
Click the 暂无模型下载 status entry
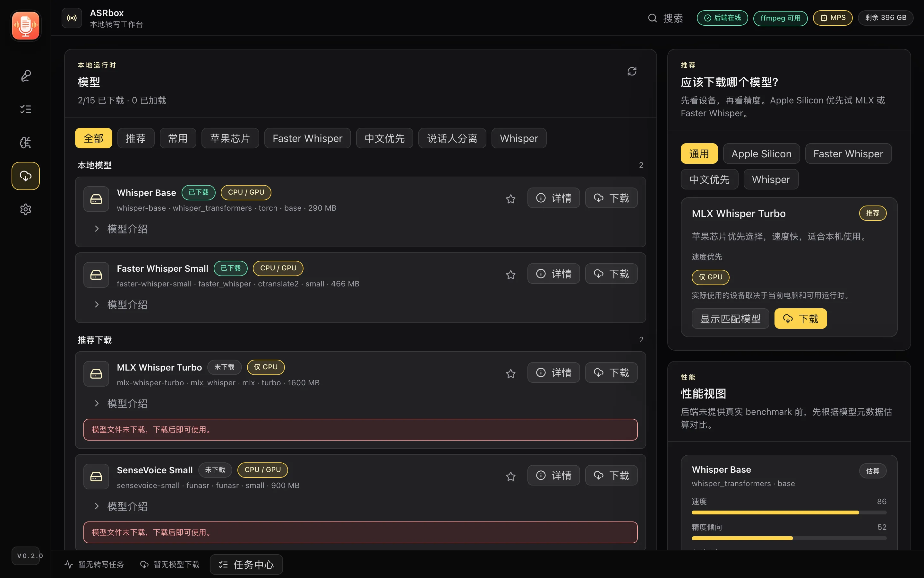pos(170,564)
